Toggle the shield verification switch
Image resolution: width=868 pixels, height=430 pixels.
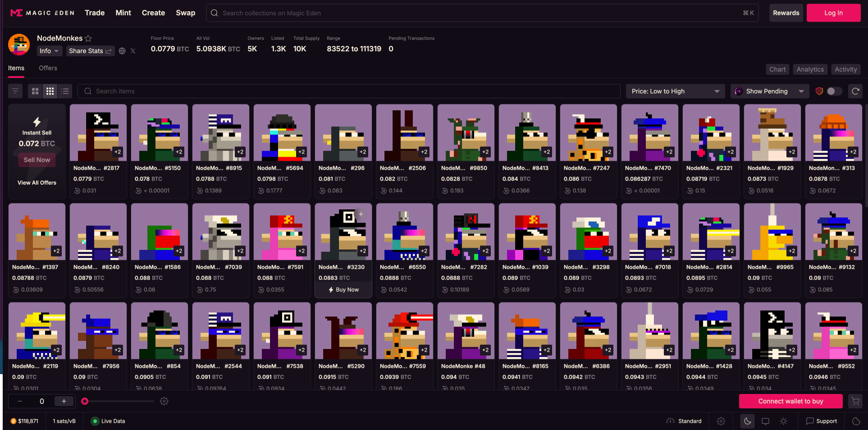pyautogui.click(x=834, y=91)
